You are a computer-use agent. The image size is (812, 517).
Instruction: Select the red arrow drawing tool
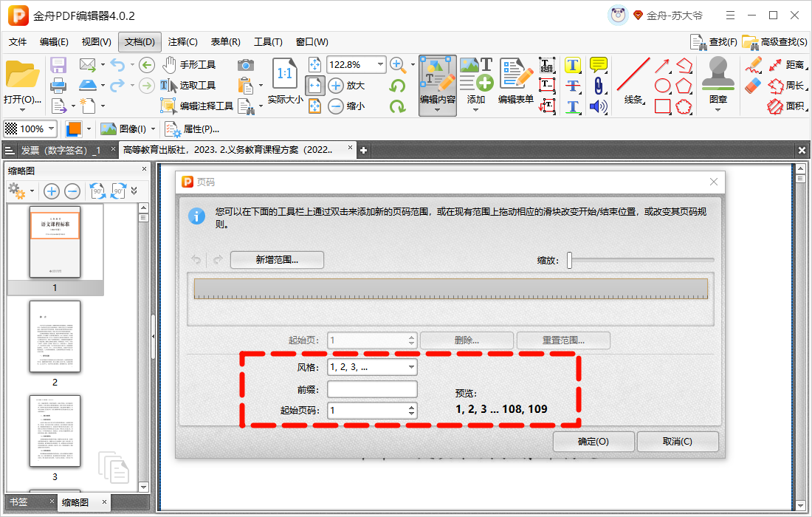(662, 65)
